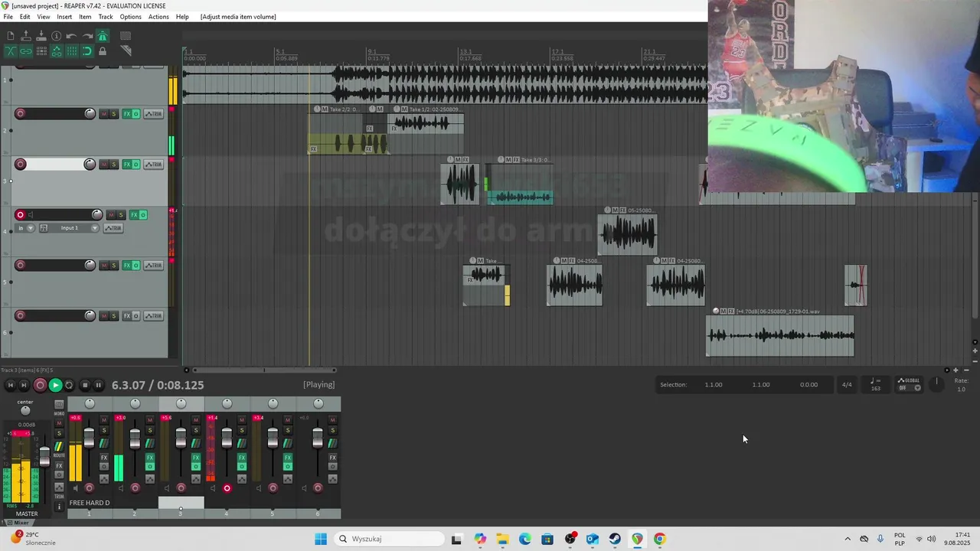This screenshot has width=980, height=551.
Task: Toggle grid lines toolbar icon
Action: coord(72,51)
